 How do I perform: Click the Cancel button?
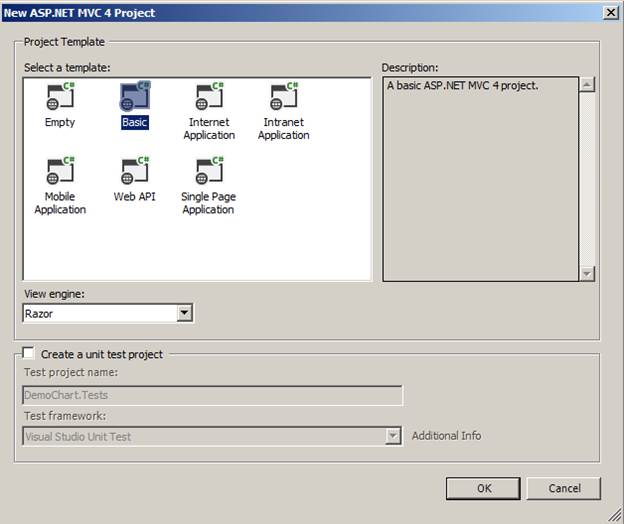(x=564, y=488)
